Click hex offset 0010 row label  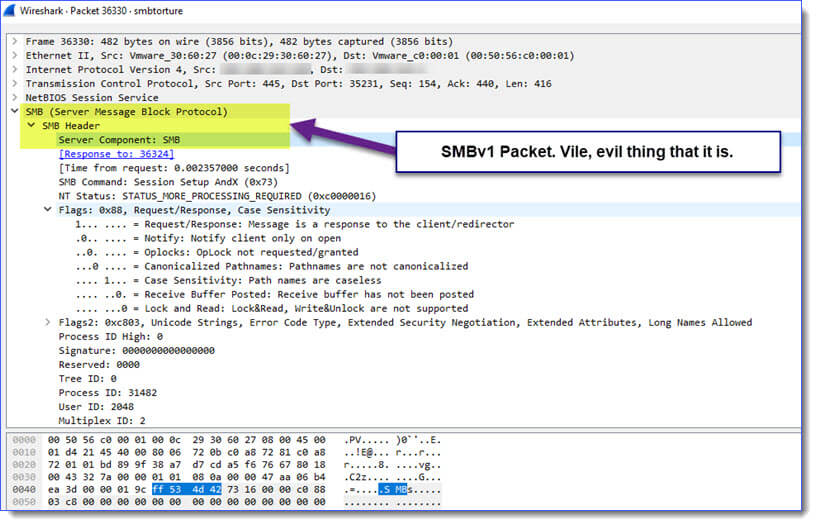[x=24, y=452]
